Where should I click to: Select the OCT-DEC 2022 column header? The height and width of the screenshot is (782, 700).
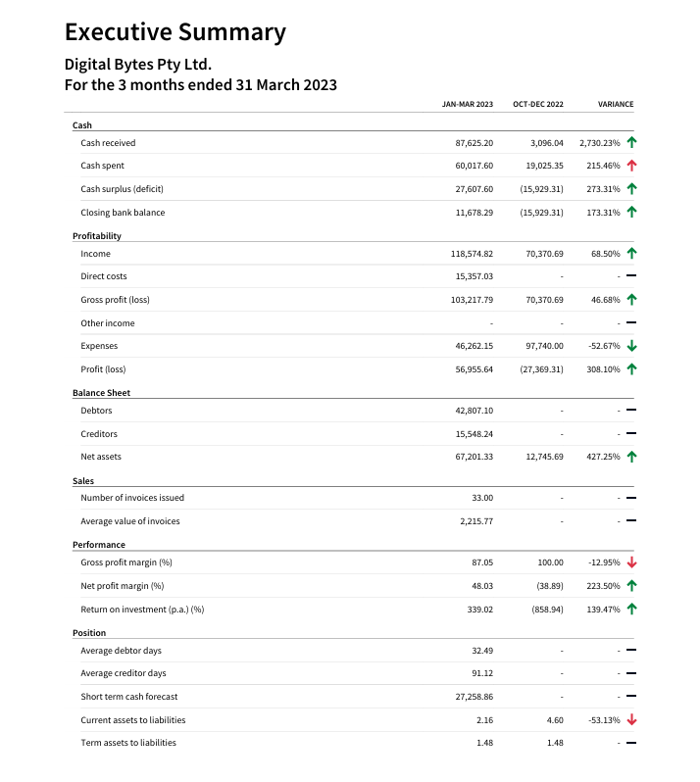coord(538,104)
